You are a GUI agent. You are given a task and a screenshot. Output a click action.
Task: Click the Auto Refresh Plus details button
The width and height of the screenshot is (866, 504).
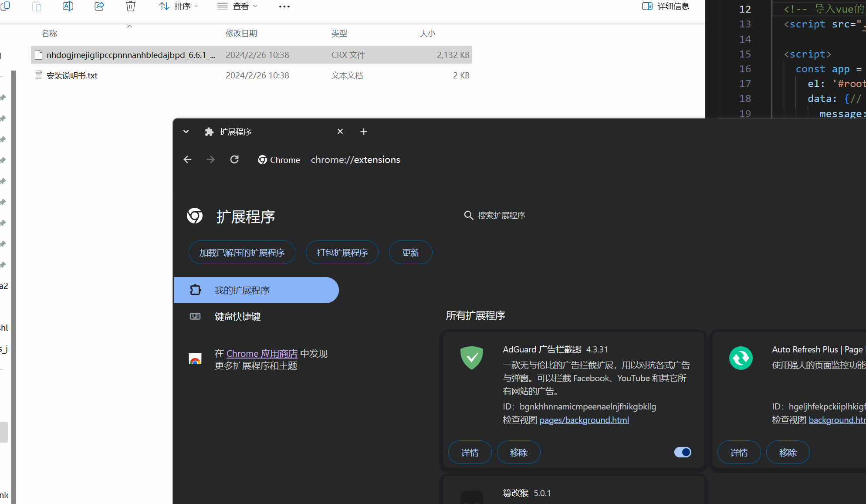[739, 453]
